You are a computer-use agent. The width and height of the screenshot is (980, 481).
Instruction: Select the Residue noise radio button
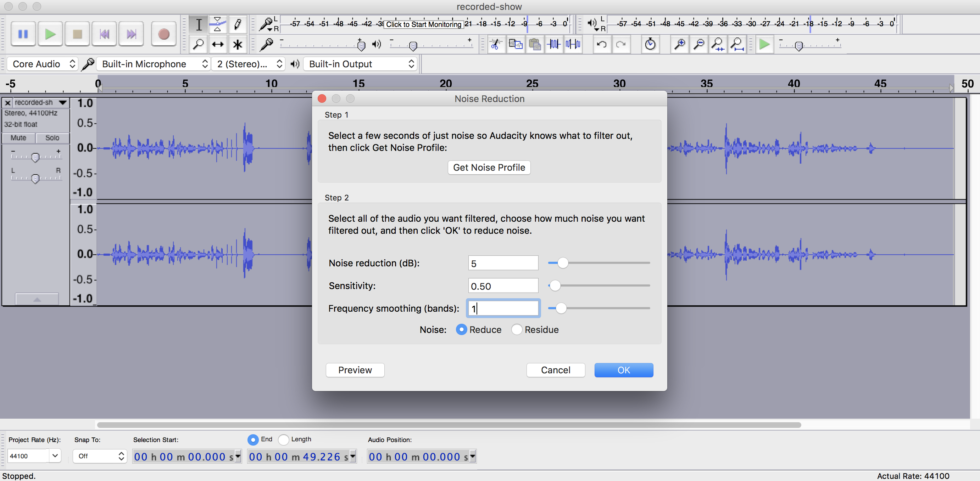click(517, 329)
